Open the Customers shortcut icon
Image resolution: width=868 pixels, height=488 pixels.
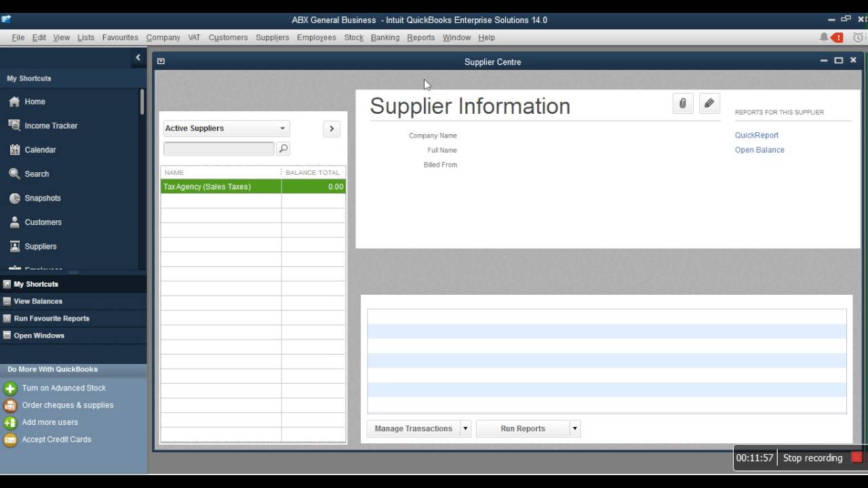pyautogui.click(x=14, y=222)
